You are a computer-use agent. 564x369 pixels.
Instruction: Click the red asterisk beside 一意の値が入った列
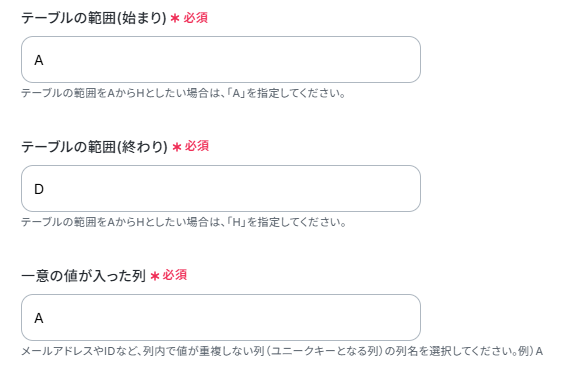(155, 276)
